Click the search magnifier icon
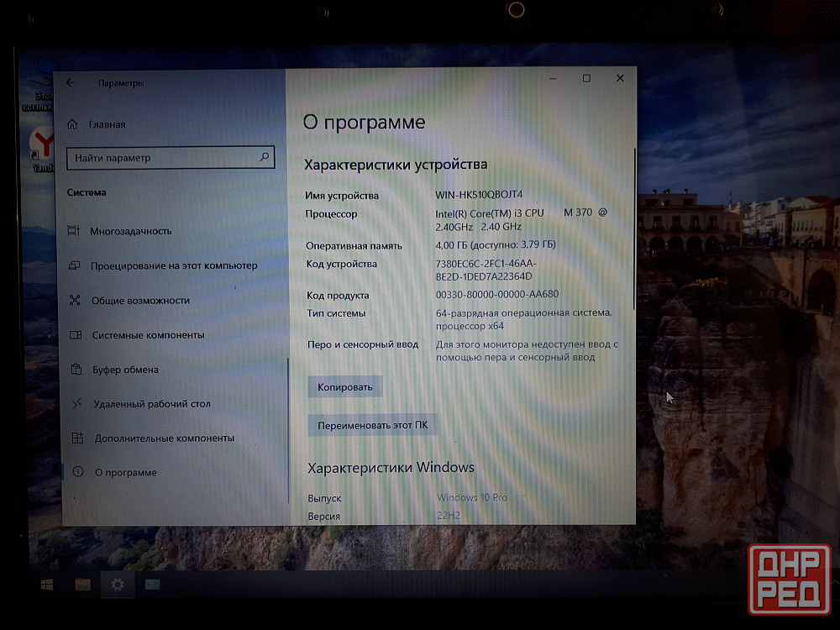This screenshot has width=840, height=630. [x=264, y=157]
